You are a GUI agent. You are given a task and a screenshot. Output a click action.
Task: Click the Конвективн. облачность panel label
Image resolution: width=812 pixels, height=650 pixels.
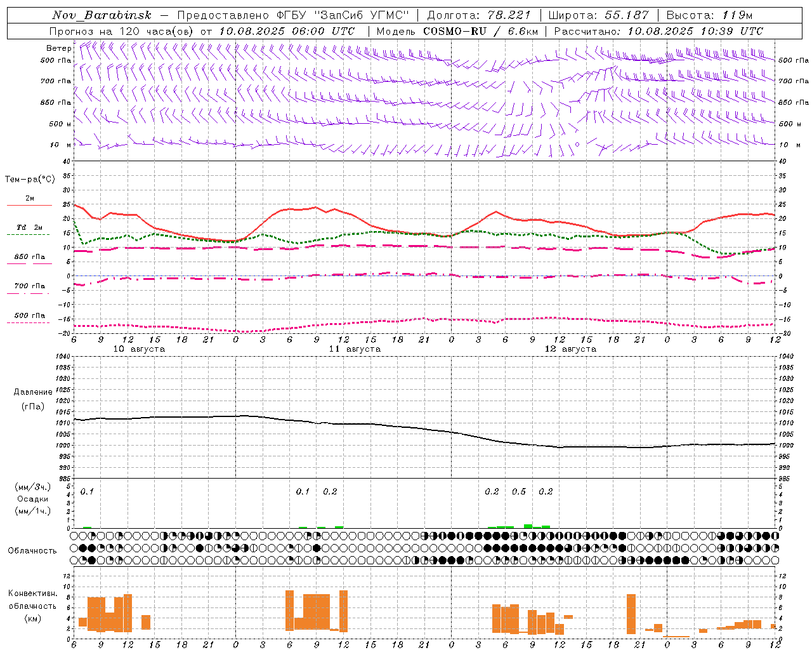click(33, 600)
